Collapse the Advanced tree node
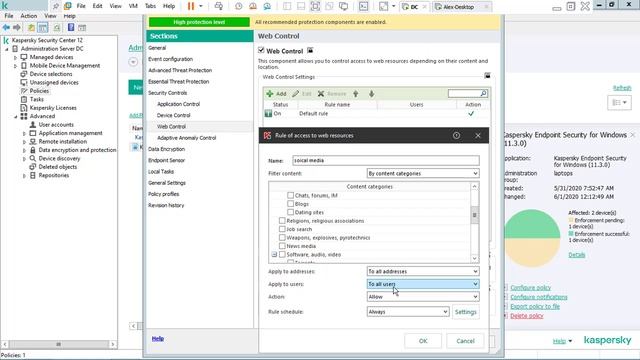Viewport: 640px width, 360px height. coord(16,116)
